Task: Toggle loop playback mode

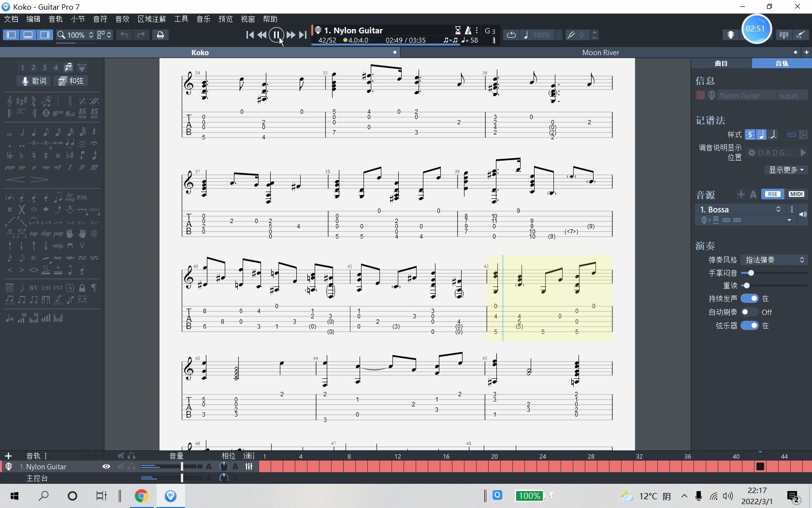Action: (511, 35)
